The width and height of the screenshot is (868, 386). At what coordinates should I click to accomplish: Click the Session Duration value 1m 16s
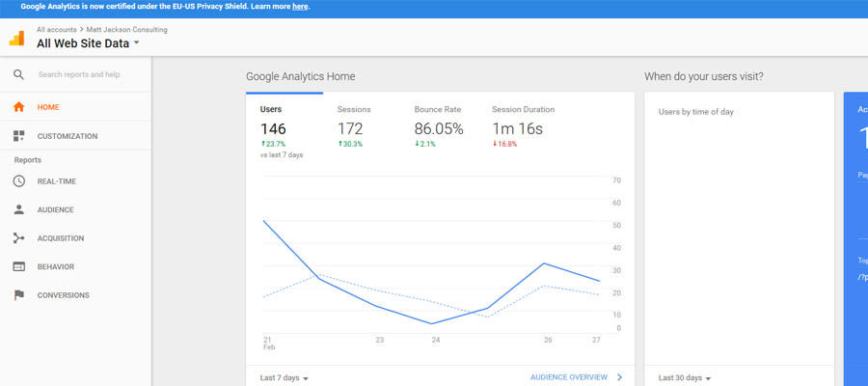pyautogui.click(x=517, y=129)
